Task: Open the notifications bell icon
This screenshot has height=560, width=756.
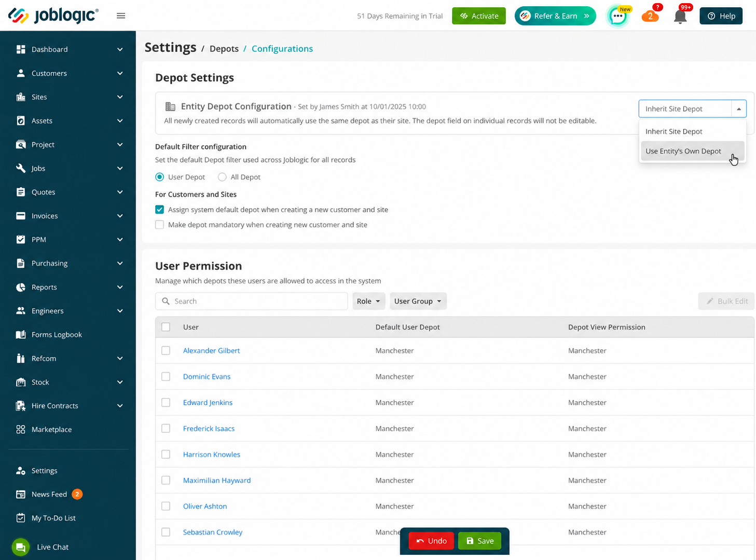Action: click(680, 16)
